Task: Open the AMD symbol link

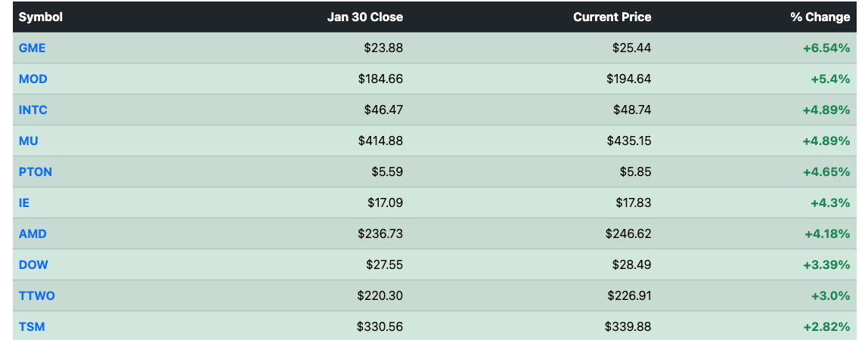Action: (33, 234)
